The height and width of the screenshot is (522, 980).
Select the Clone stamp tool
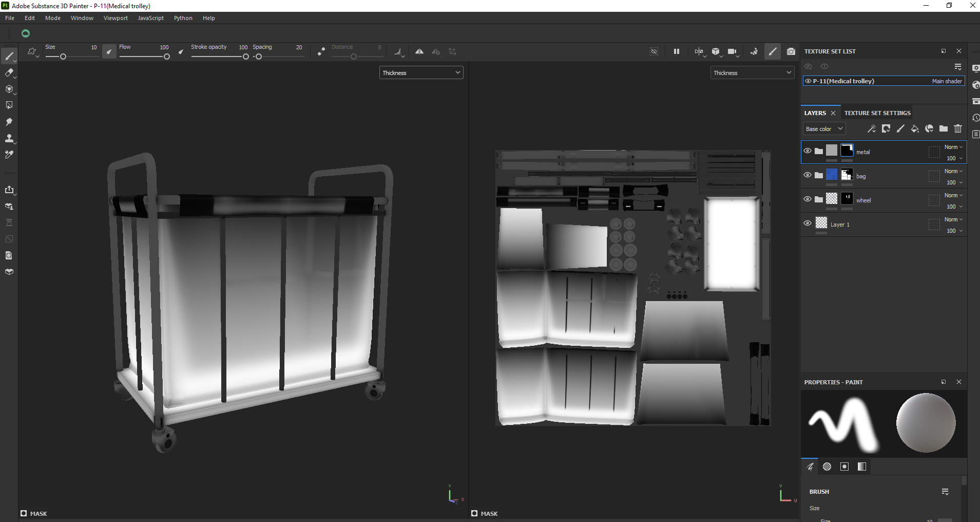point(9,138)
